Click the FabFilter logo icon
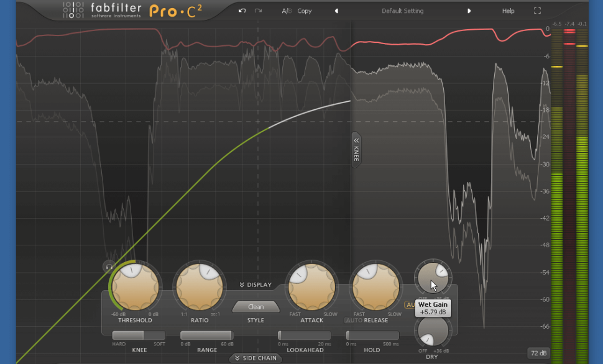The image size is (603, 364). pos(73,10)
